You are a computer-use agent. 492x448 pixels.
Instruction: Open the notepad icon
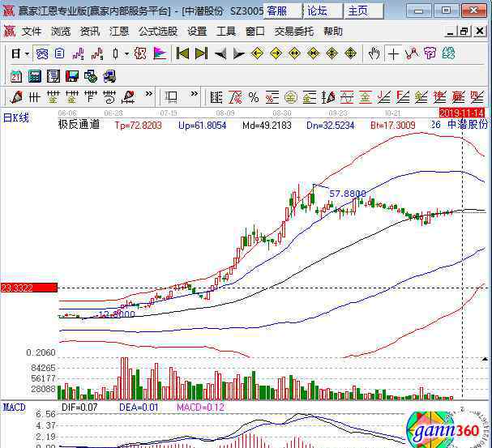click(53, 76)
